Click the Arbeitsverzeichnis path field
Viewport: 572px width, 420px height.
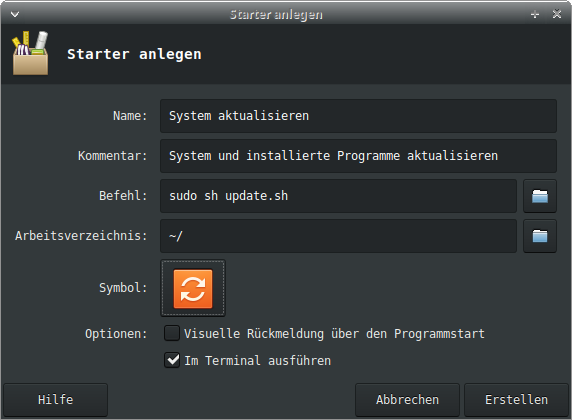point(338,236)
